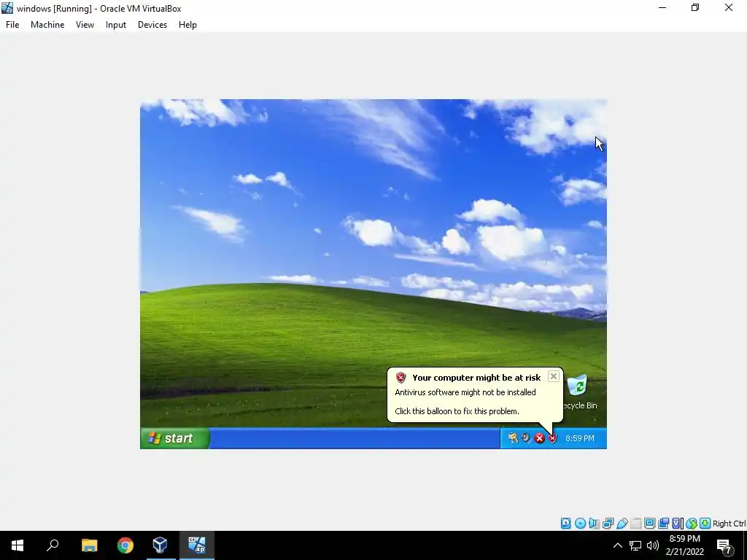Open the Windows 10 Start menu
The width and height of the screenshot is (747, 560).
pos(18,545)
